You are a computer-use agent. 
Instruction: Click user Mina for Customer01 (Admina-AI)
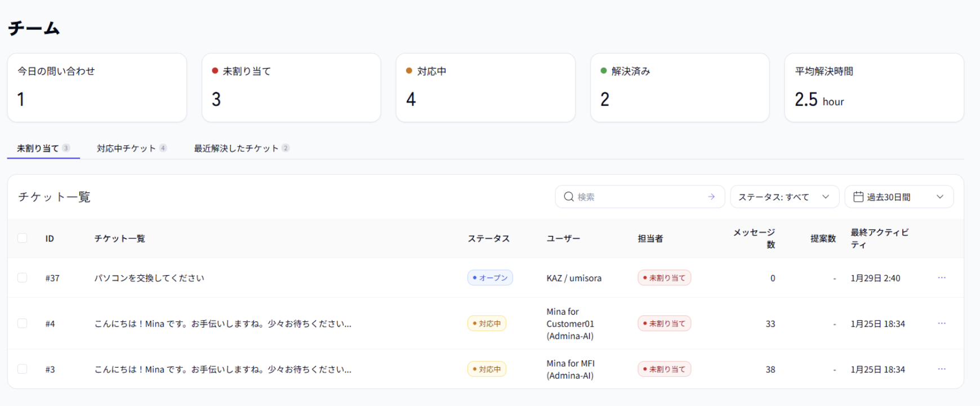point(571,324)
